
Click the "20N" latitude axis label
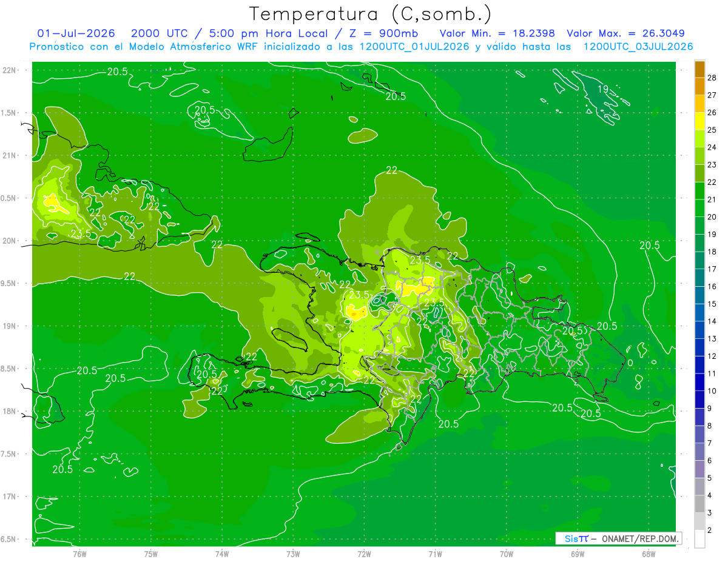(10, 241)
